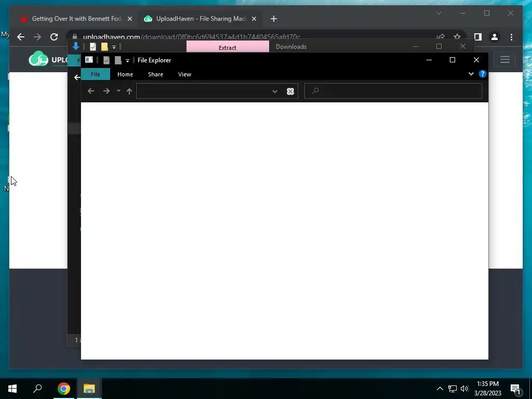Open File Explorer help icon
Screen dimensions: 532x399
click(x=483, y=74)
